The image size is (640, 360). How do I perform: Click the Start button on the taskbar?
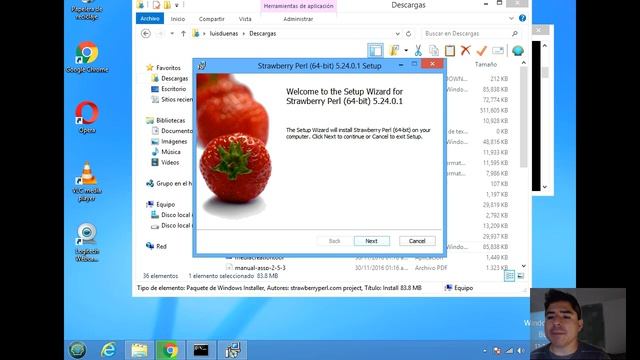coord(78,350)
